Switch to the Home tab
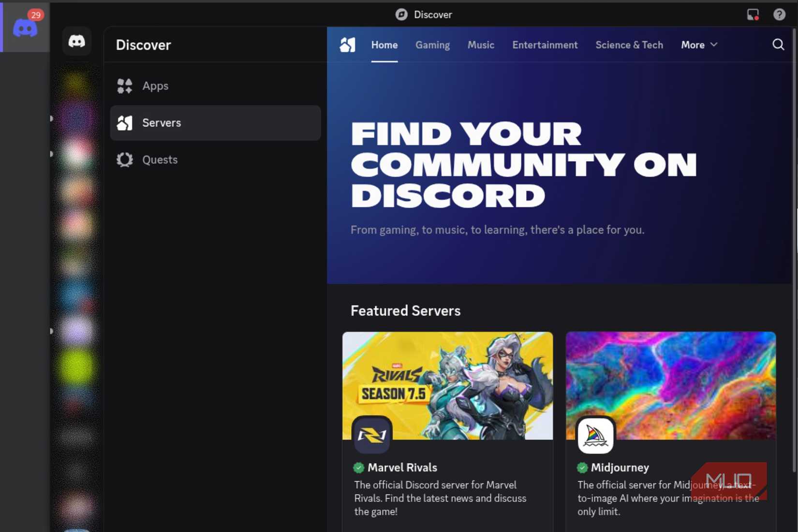Viewport: 798px width, 532px height. tap(384, 45)
